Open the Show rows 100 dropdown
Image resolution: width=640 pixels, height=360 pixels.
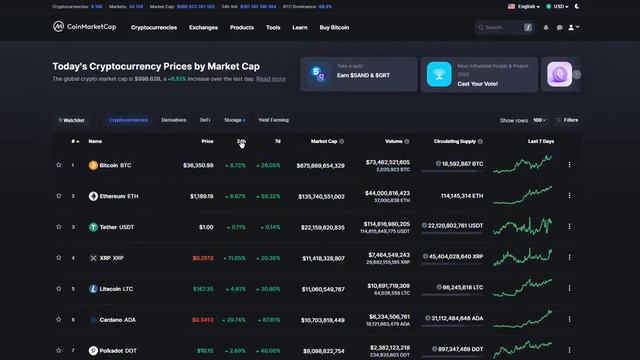[539, 120]
